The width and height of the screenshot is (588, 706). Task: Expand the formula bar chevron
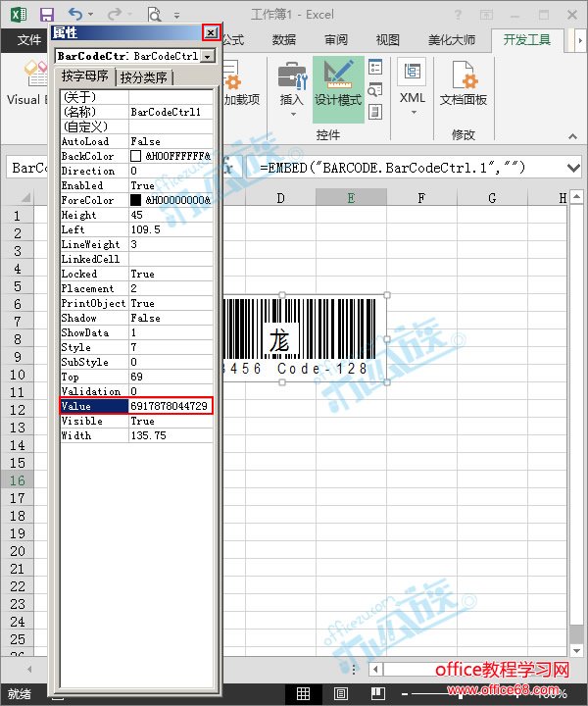point(573,168)
